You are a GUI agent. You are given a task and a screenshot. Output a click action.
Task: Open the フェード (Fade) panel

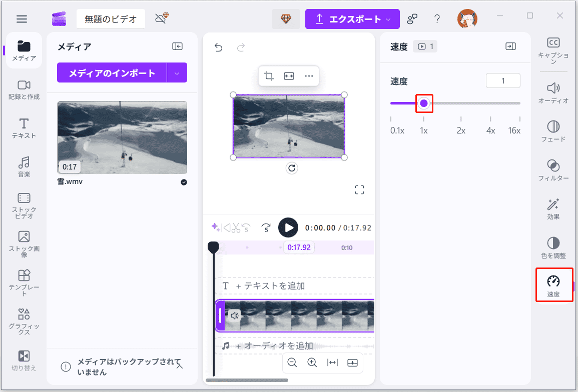click(553, 131)
